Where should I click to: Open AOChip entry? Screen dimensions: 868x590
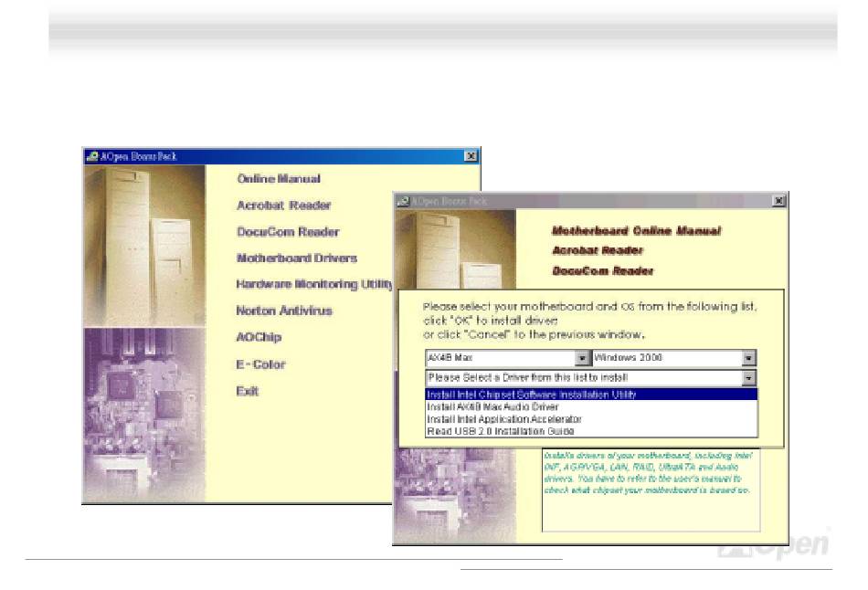[x=259, y=337]
